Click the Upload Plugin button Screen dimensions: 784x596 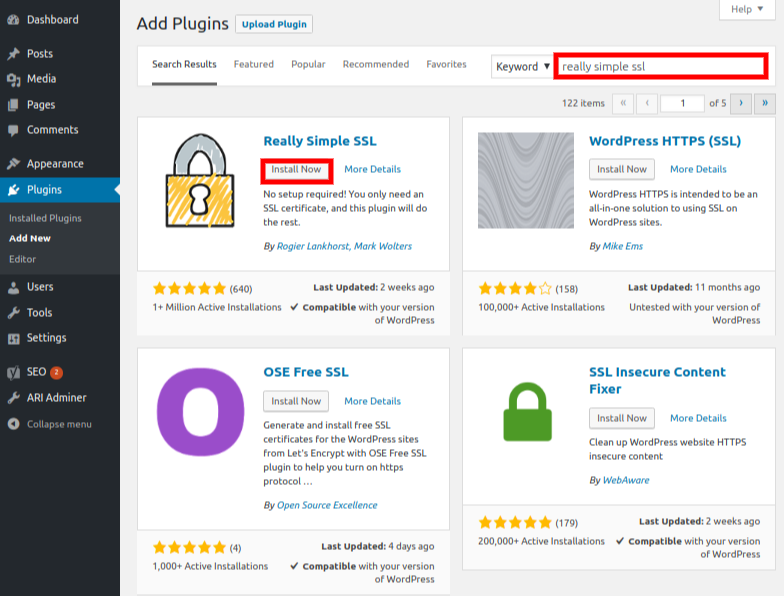274,24
